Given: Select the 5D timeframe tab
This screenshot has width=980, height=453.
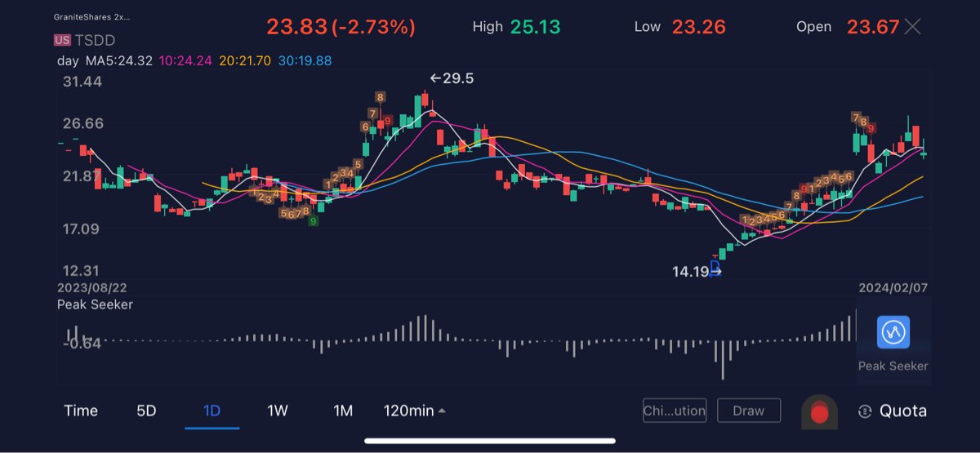Looking at the screenshot, I should [x=146, y=411].
